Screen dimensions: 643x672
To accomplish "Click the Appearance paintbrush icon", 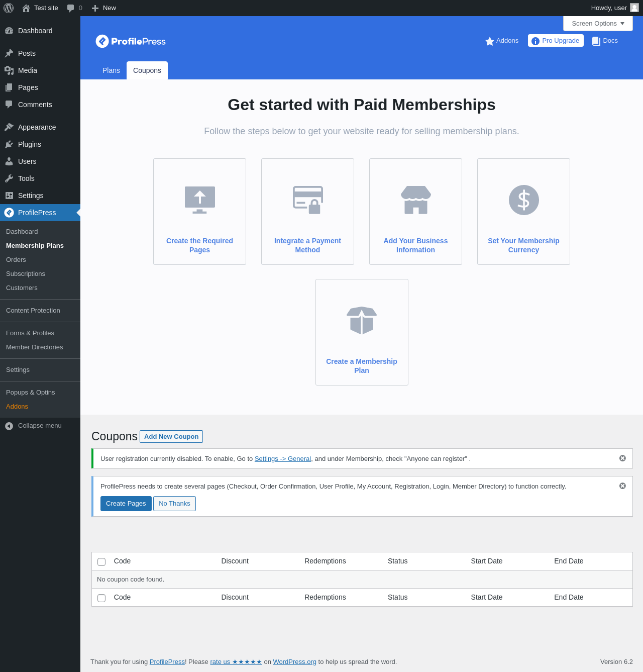I will pyautogui.click(x=9, y=127).
